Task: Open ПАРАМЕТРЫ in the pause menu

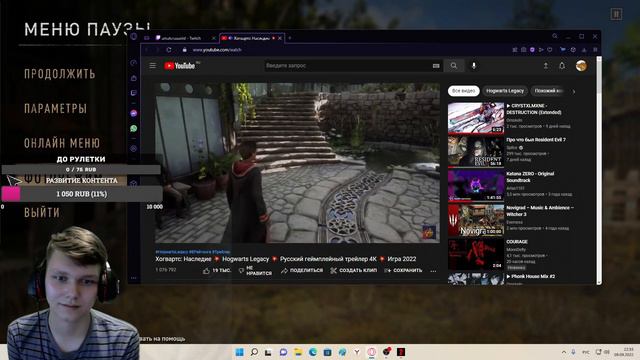Action: [x=56, y=109]
